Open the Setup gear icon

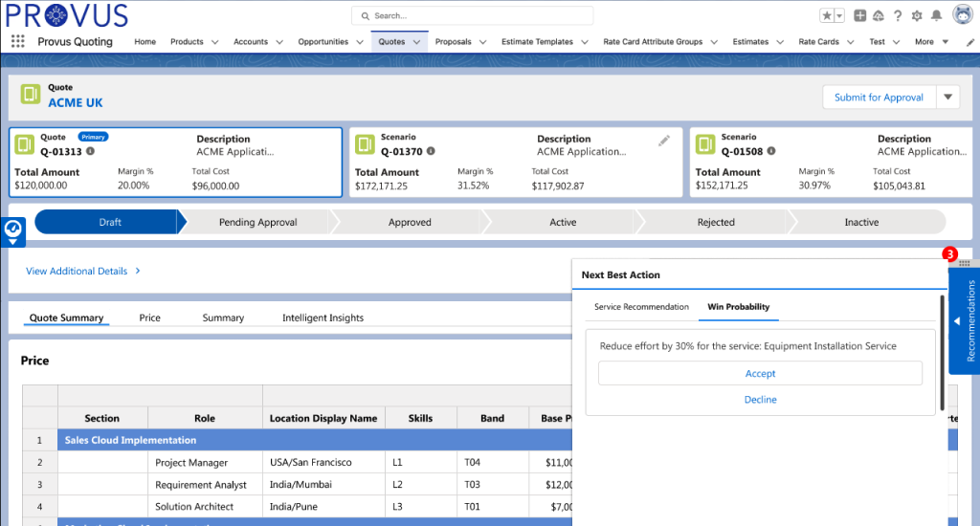[x=917, y=15]
